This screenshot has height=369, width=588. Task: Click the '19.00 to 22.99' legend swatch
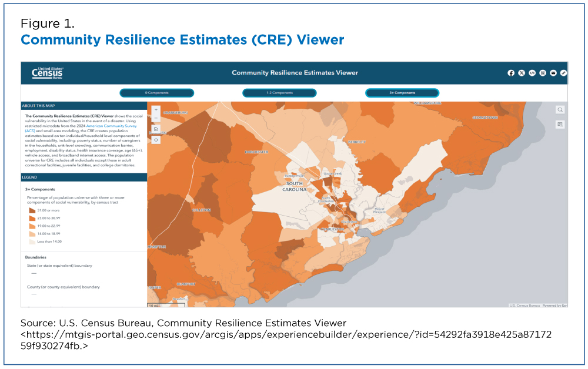(32, 226)
